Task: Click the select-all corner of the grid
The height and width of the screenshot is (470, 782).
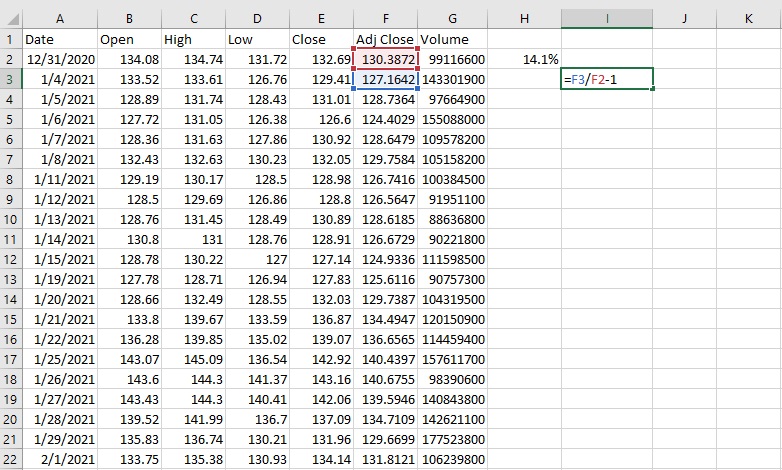Action: pos(10,18)
